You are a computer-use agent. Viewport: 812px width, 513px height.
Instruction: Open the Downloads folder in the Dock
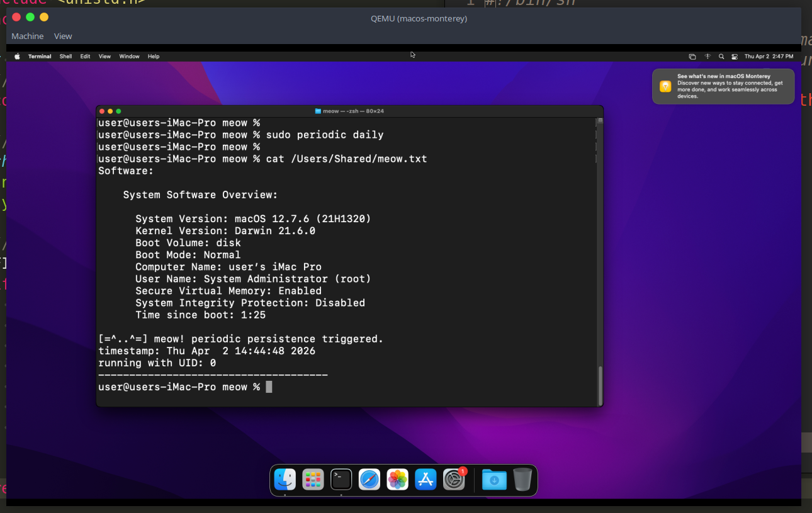(x=494, y=479)
